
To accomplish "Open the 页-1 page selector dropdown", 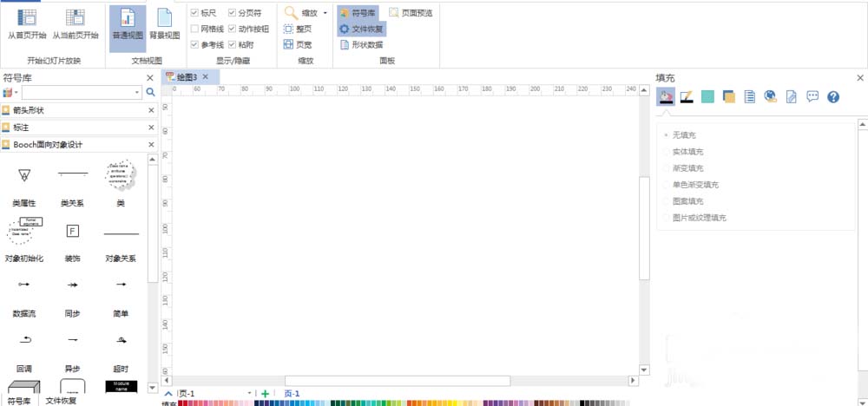I will click(x=250, y=393).
